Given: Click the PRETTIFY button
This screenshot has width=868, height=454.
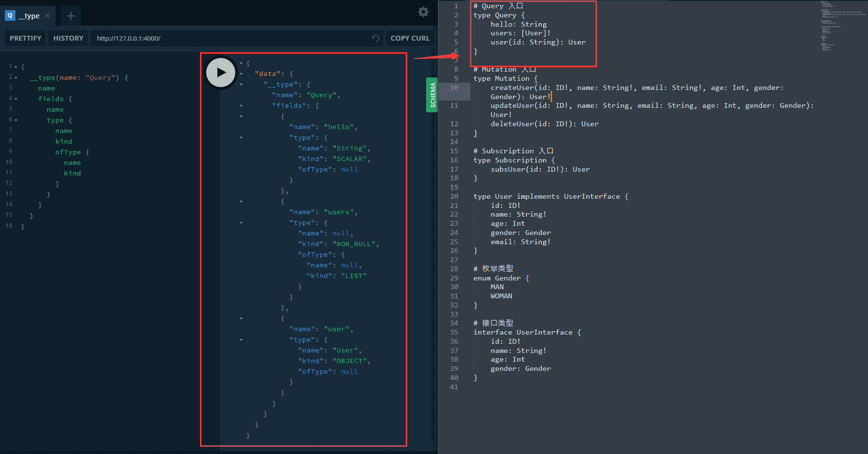Looking at the screenshot, I should 26,38.
